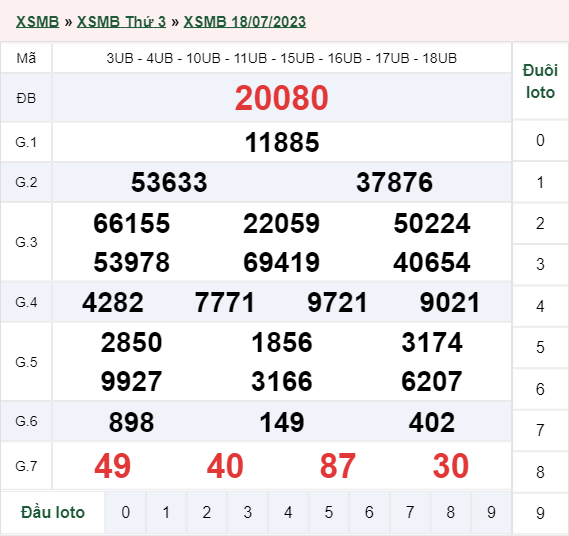Click the G.4 result 4282

113,303
